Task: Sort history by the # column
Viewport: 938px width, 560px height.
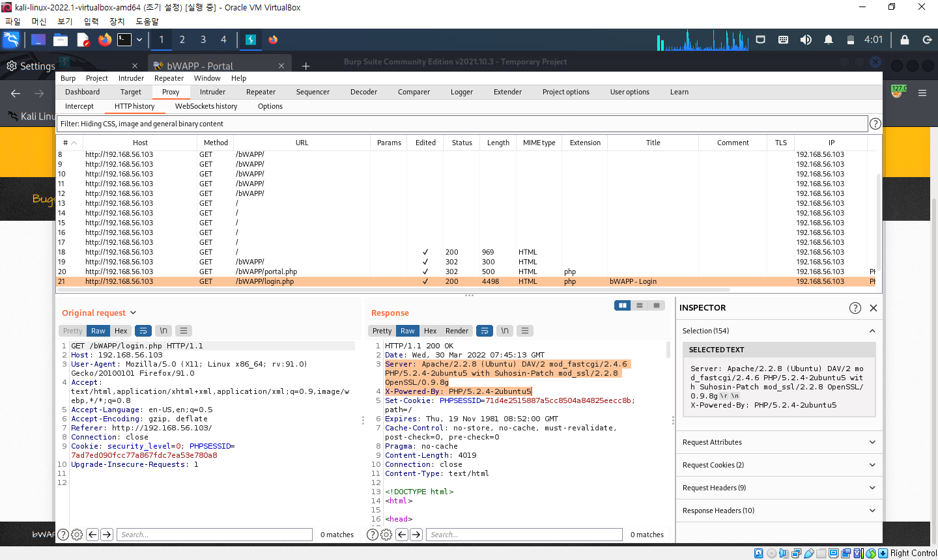Action: (x=70, y=143)
